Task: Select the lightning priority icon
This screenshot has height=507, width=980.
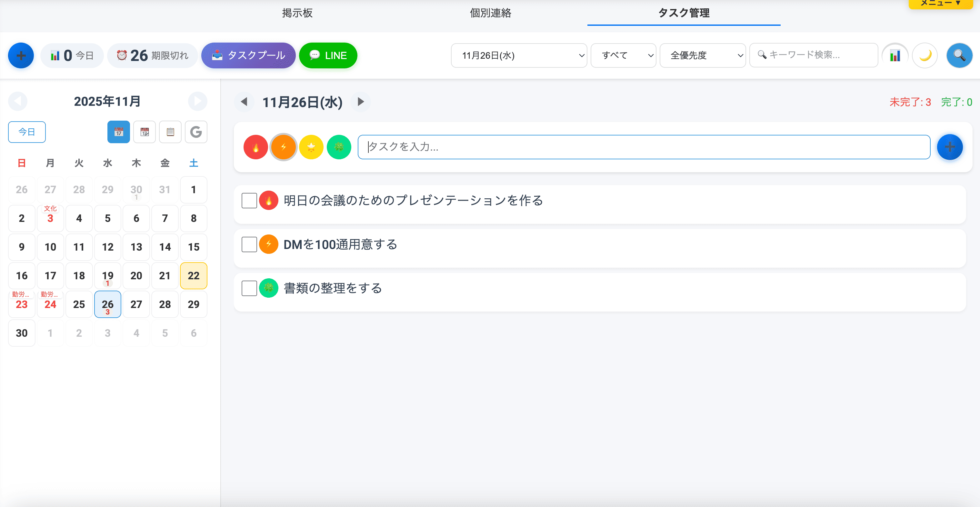Action: coord(283,147)
